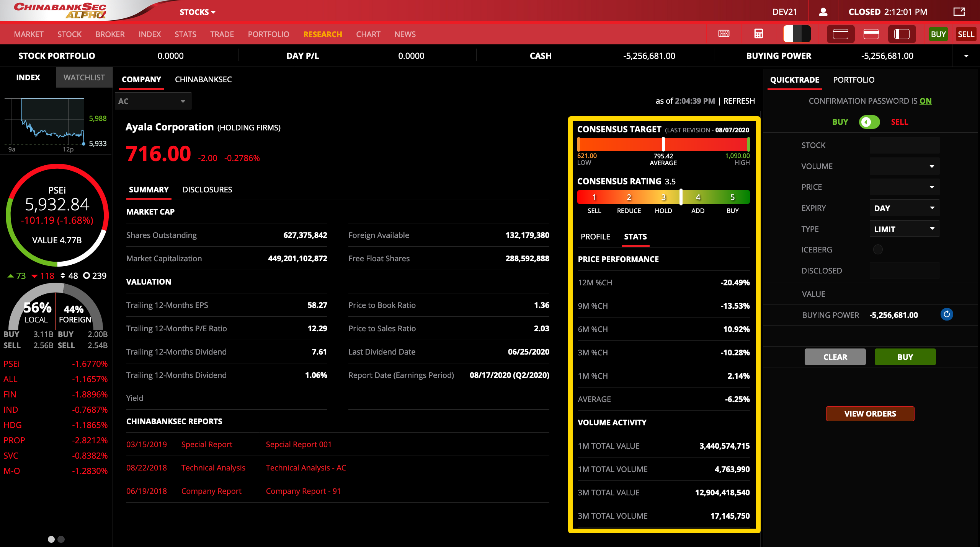Switch to the INDEX sidebar tab
The image size is (980, 547).
(x=28, y=77)
